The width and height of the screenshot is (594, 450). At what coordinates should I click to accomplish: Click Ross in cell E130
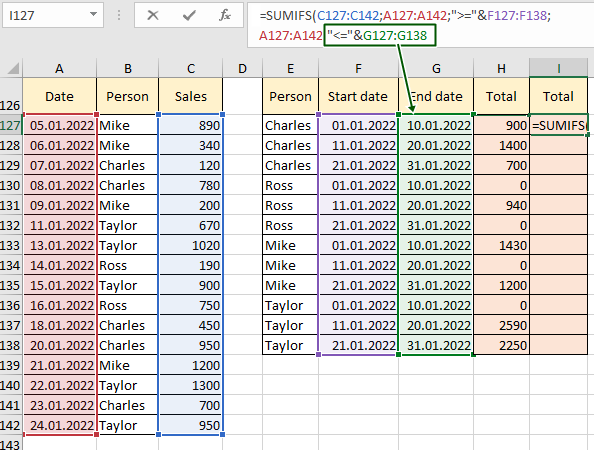point(290,186)
